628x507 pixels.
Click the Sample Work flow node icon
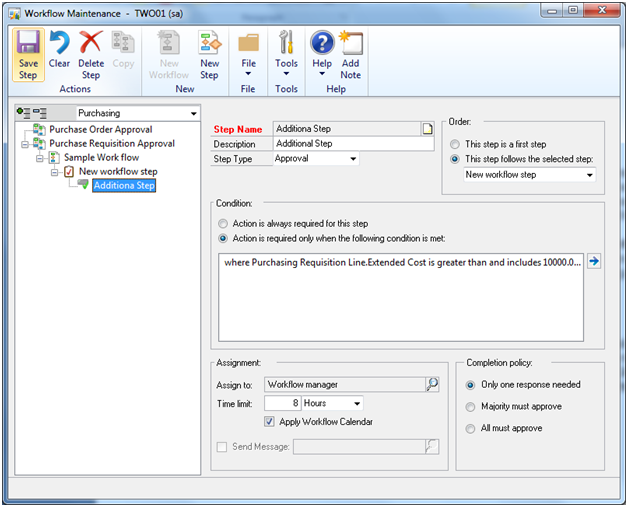[x=54, y=157]
